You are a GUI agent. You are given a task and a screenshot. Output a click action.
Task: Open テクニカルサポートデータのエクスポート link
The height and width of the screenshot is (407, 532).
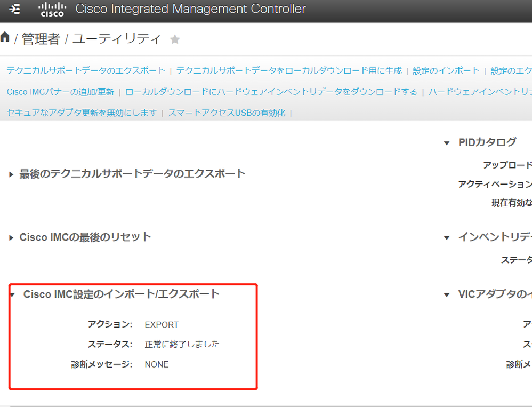[x=86, y=70]
